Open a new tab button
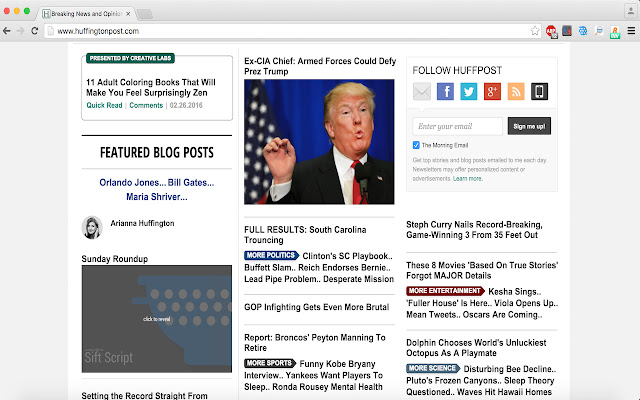This screenshot has height=400, width=640. pos(144,14)
